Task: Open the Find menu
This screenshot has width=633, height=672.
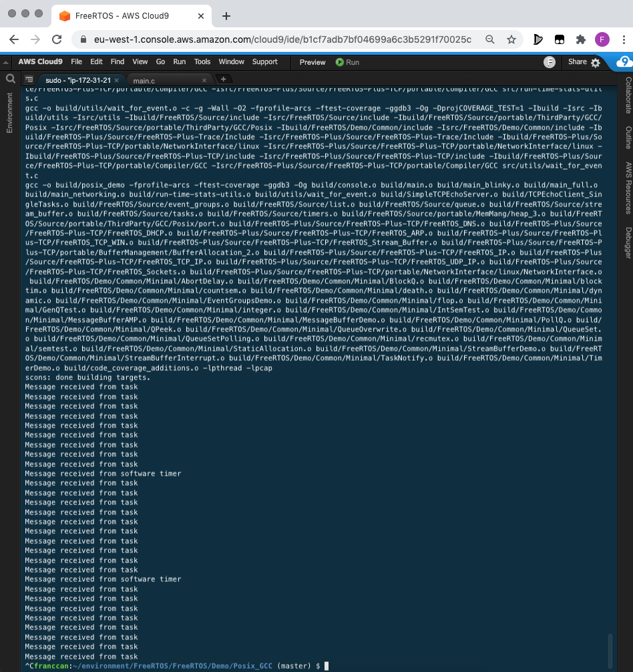Action: (118, 61)
